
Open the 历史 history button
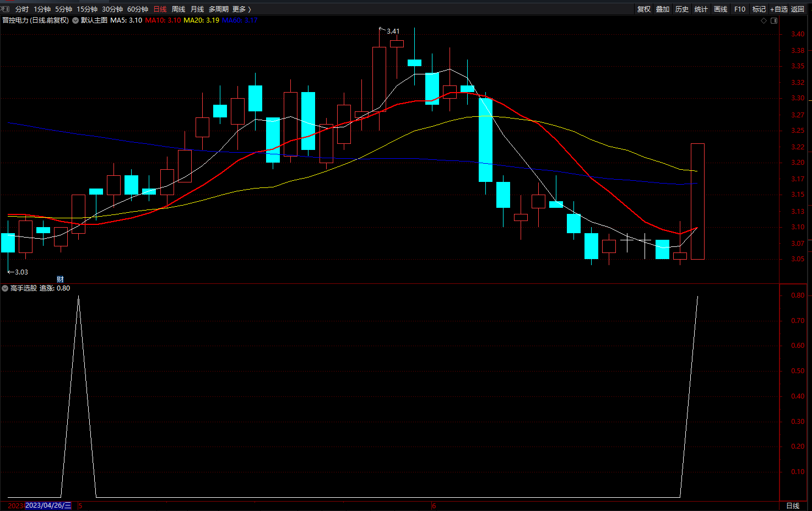(x=682, y=9)
